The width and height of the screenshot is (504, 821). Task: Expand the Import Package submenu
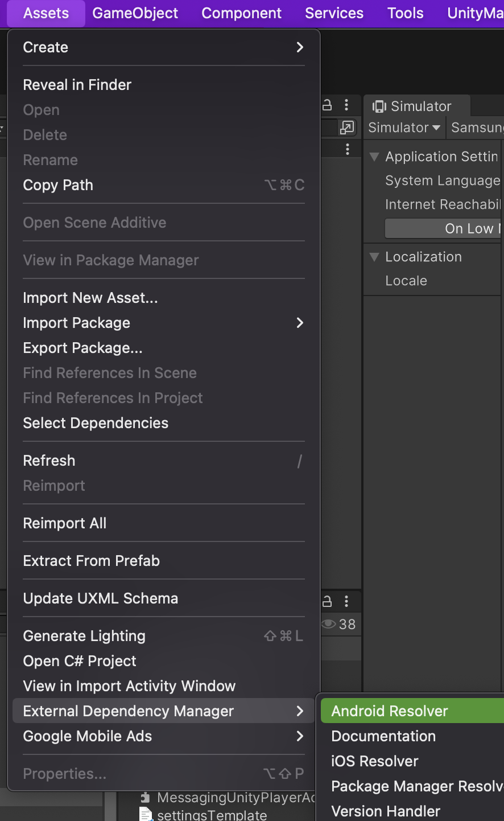click(300, 323)
